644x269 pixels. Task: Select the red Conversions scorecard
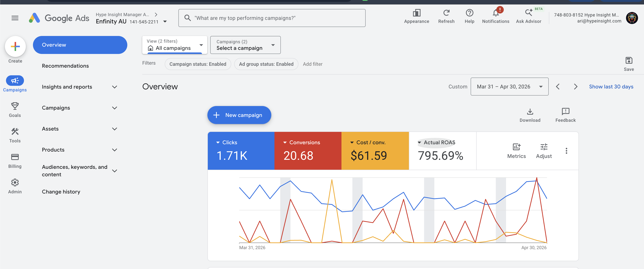(x=308, y=151)
